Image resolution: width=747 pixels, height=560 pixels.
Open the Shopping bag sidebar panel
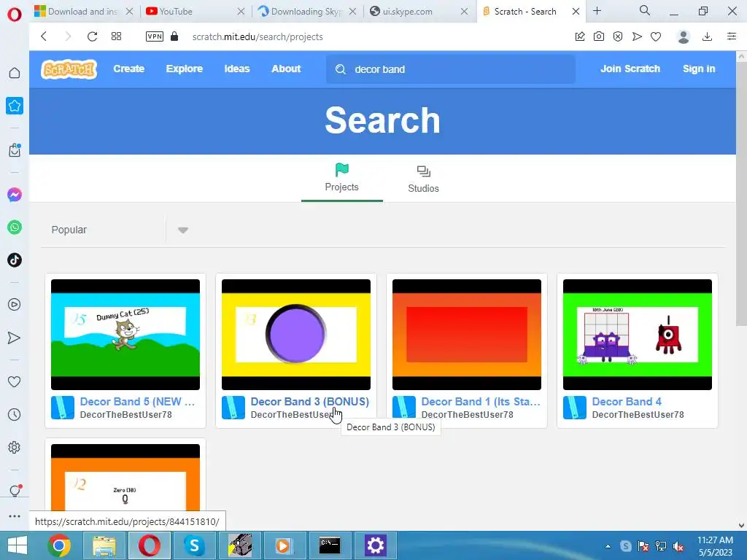pos(15,150)
